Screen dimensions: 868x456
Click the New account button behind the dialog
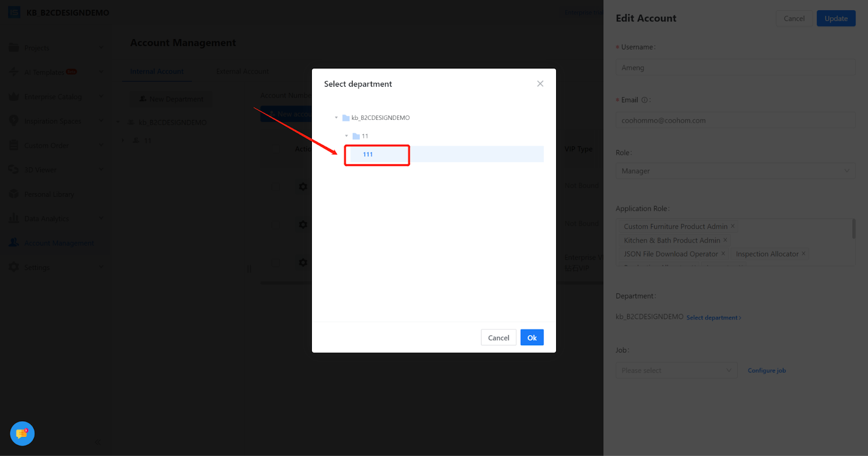[x=286, y=114]
